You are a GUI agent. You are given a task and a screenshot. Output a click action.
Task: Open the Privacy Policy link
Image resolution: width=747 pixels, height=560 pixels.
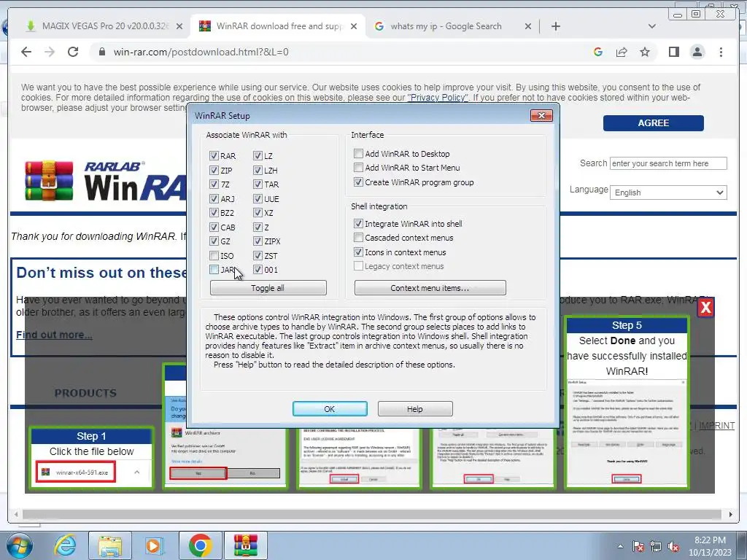[x=438, y=98]
